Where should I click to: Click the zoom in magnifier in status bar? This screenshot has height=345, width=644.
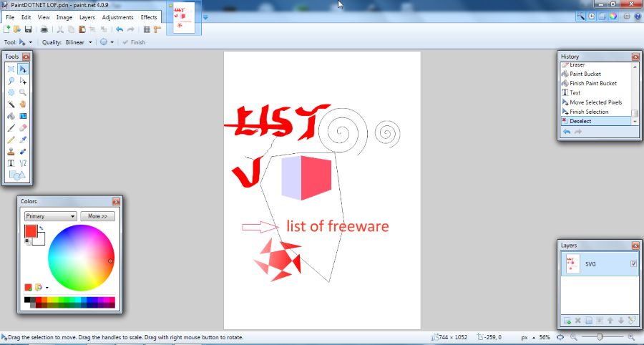click(x=631, y=337)
